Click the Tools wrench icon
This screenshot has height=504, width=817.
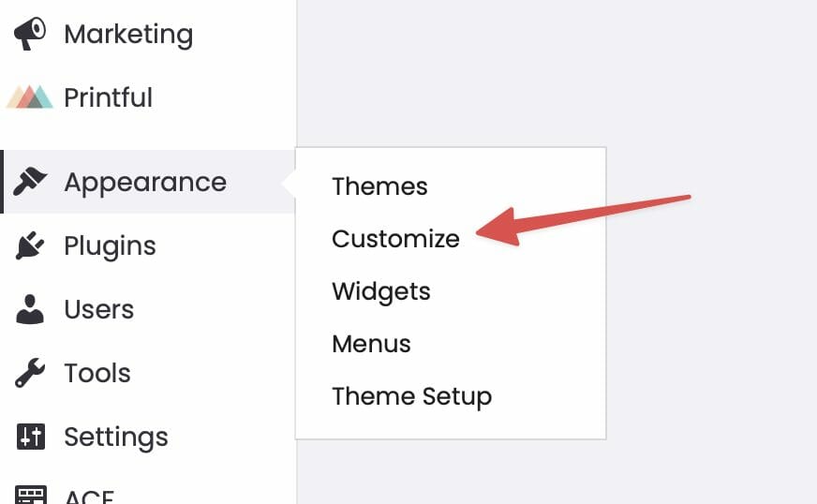[31, 374]
